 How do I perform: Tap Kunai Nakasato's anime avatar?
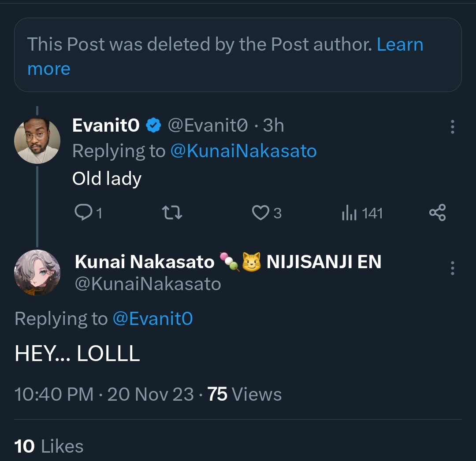(37, 273)
